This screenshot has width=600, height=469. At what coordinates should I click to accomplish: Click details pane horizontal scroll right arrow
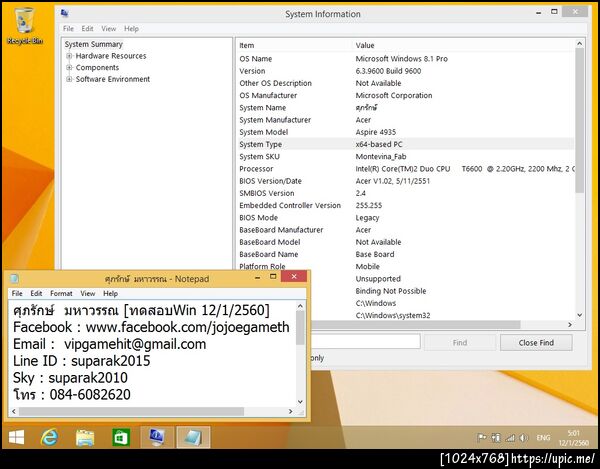[570, 325]
